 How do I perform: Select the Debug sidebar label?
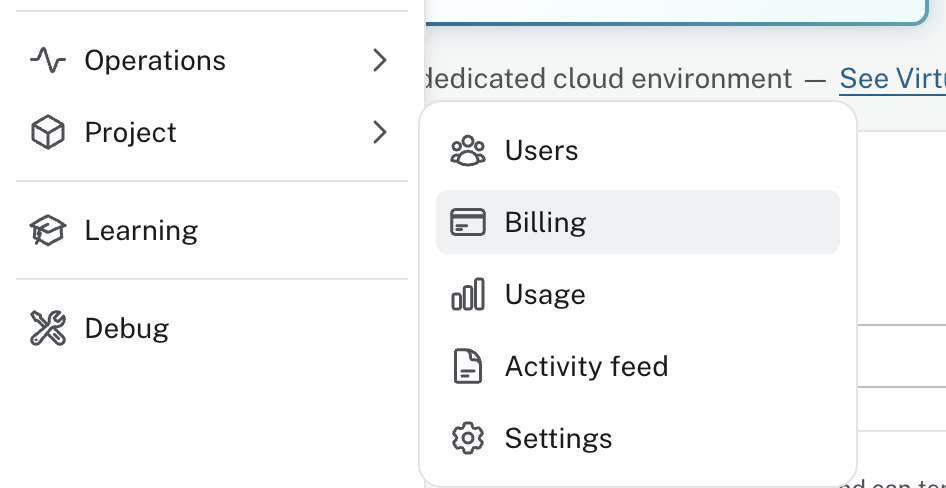pyautogui.click(x=127, y=329)
